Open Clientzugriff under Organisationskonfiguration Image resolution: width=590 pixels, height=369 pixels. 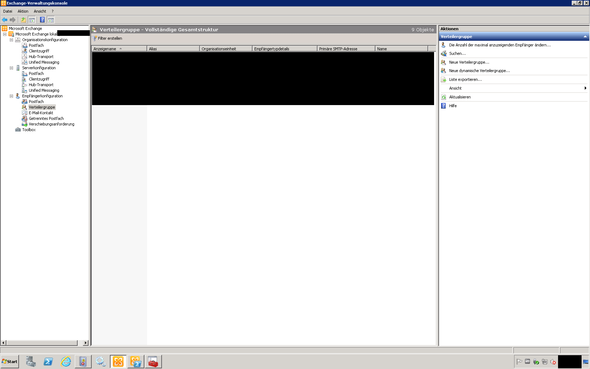point(39,51)
